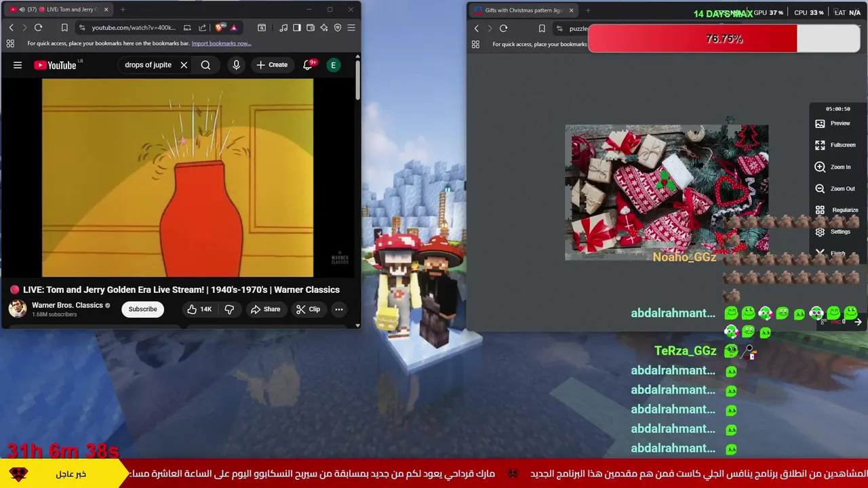The image size is (868, 488).
Task: Click the Tom and Jerry video player
Action: [178, 178]
